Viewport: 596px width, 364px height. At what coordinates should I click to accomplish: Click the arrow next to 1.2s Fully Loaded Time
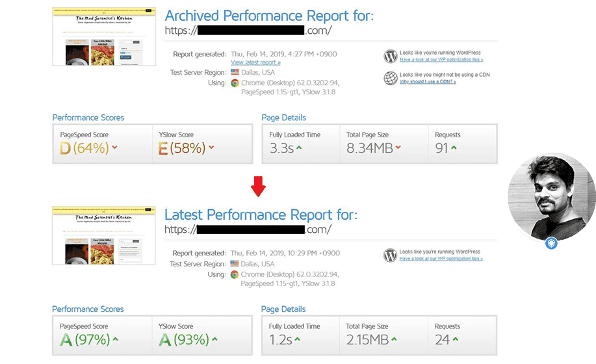coord(297,339)
